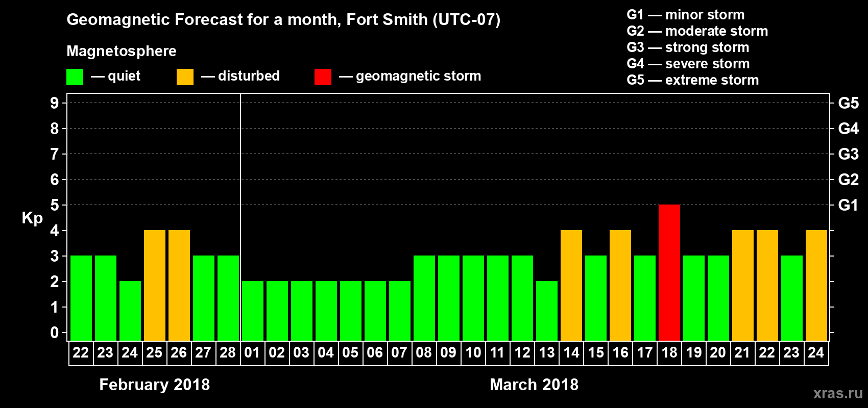Select the date label 08 in March
Image resolution: width=868 pixels, height=408 pixels.
[x=424, y=353]
